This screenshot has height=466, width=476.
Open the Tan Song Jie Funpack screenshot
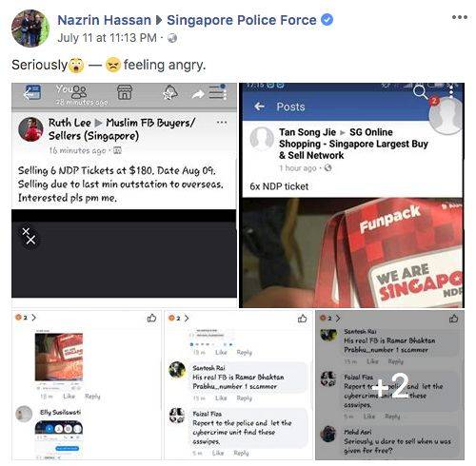point(351,195)
